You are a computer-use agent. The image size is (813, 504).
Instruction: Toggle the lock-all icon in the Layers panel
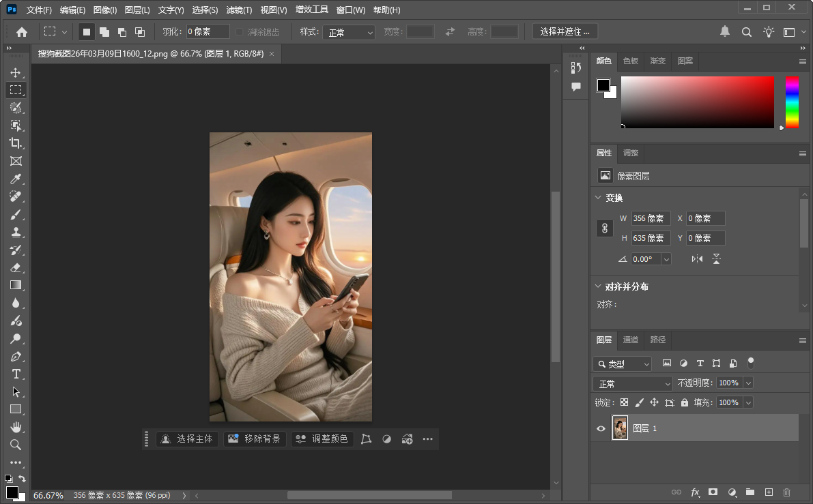pos(685,402)
